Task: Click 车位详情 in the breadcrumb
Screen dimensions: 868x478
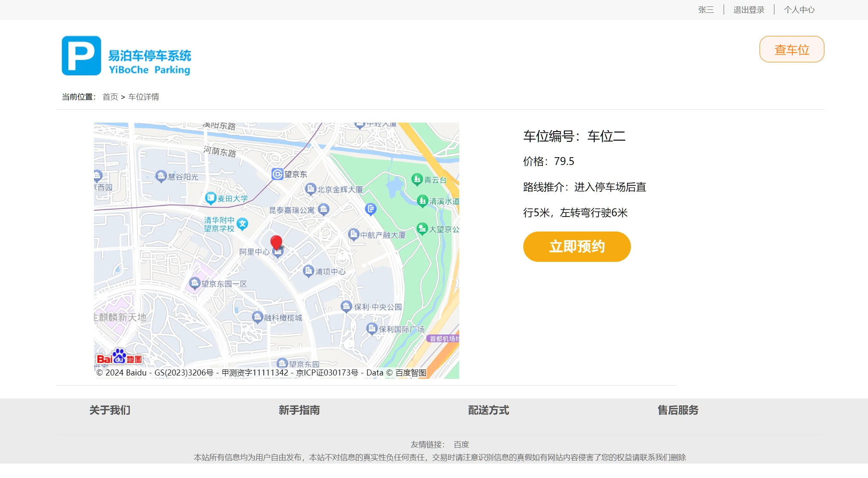Action: point(144,97)
